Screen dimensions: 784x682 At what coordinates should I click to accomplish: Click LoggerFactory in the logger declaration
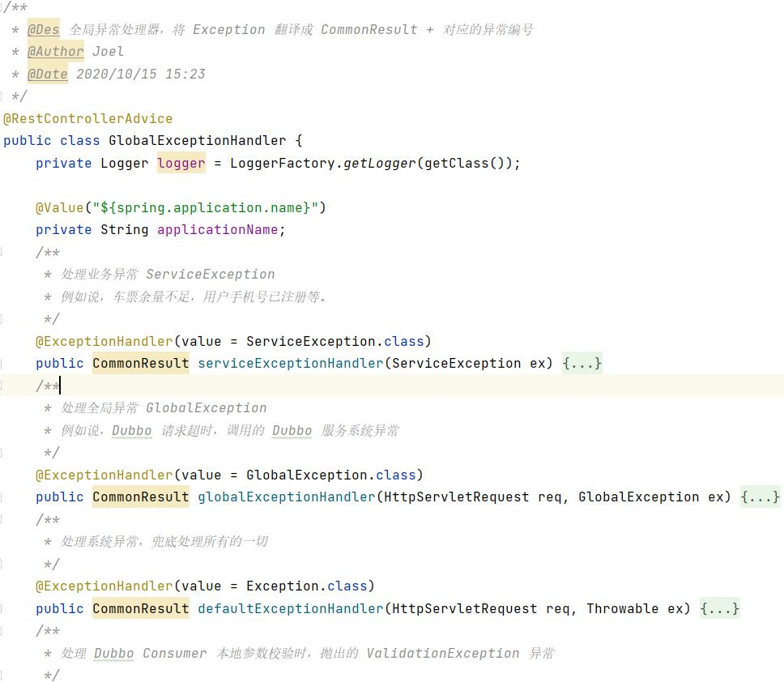[x=282, y=163]
